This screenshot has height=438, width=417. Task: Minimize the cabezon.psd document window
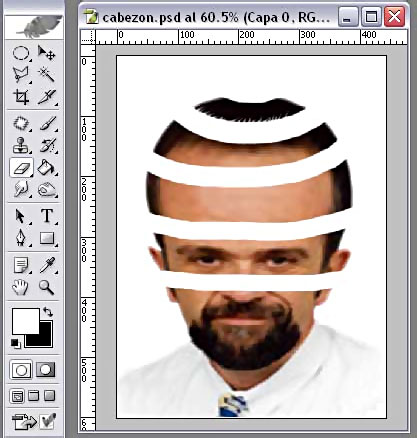click(347, 17)
